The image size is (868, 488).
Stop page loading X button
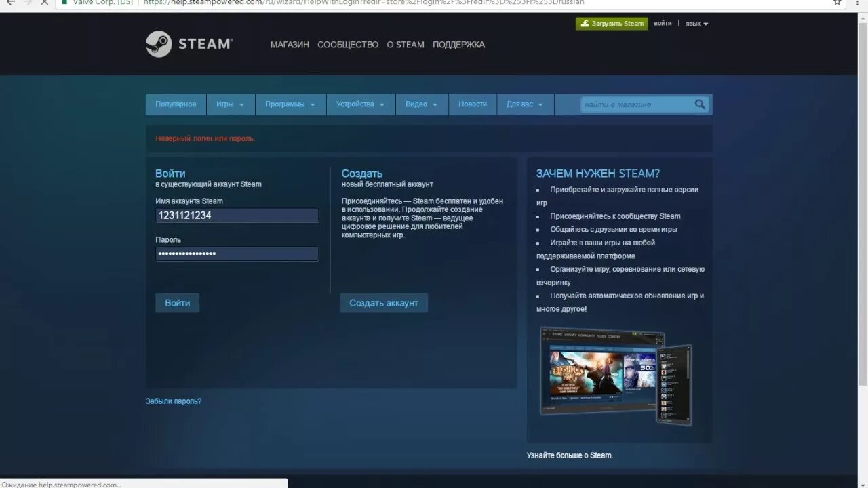(45, 2)
